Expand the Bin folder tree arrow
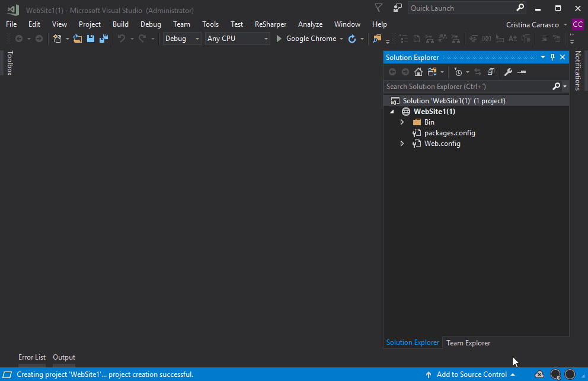The height and width of the screenshot is (381, 588). [x=402, y=122]
